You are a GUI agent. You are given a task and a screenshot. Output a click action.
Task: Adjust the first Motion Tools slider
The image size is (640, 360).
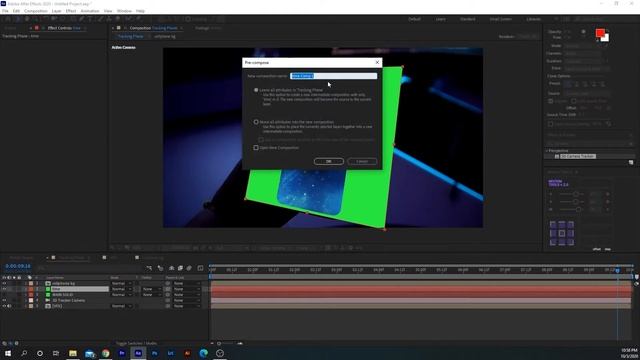point(575,194)
